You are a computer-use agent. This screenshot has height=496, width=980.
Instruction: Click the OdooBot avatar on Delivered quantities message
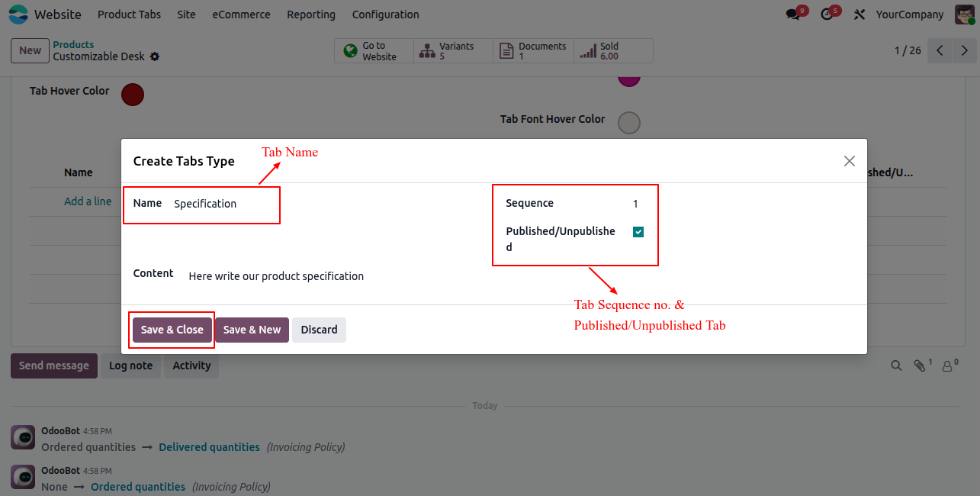point(23,437)
